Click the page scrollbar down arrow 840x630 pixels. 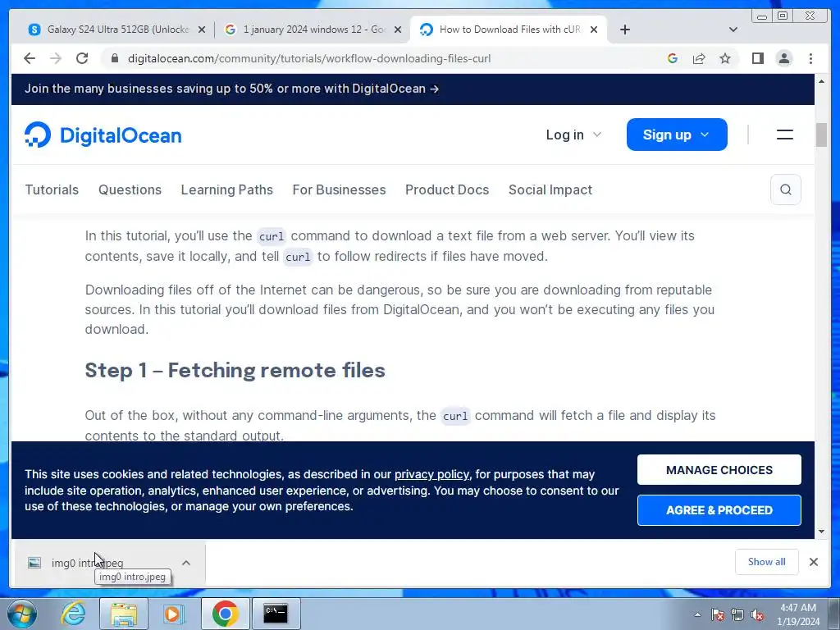coord(821,532)
